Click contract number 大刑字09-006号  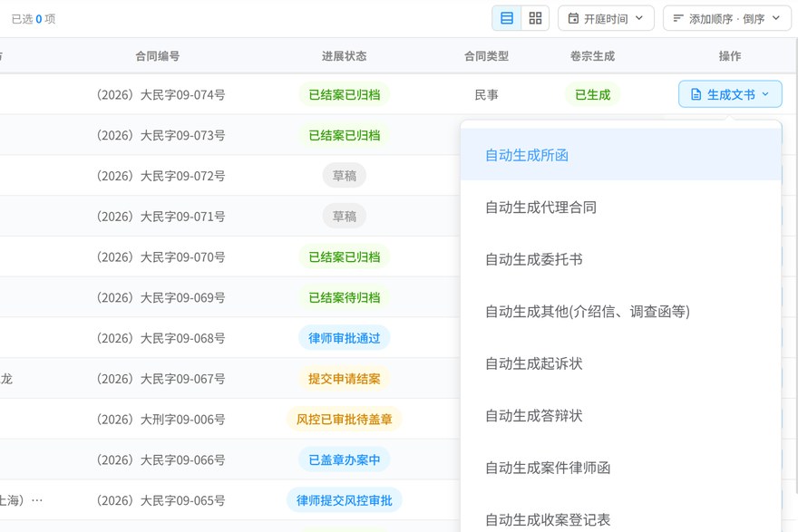point(161,420)
